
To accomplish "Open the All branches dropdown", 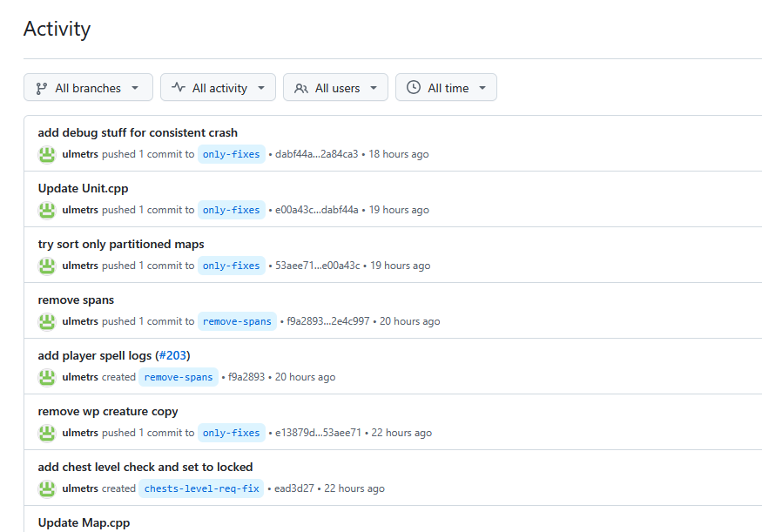I will 88,87.
